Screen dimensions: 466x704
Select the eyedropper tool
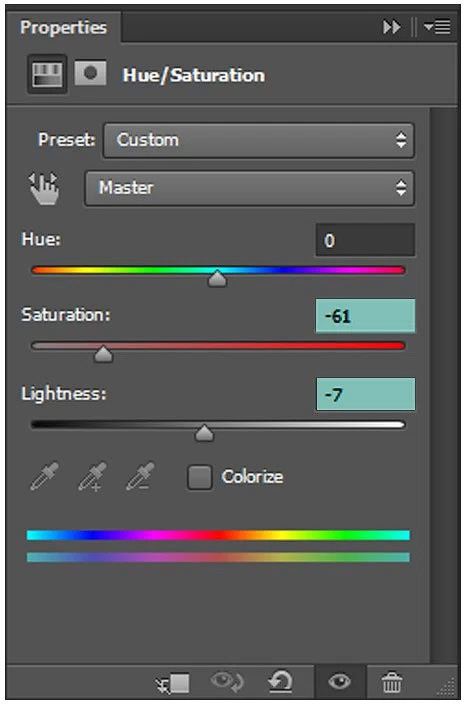tap(44, 476)
